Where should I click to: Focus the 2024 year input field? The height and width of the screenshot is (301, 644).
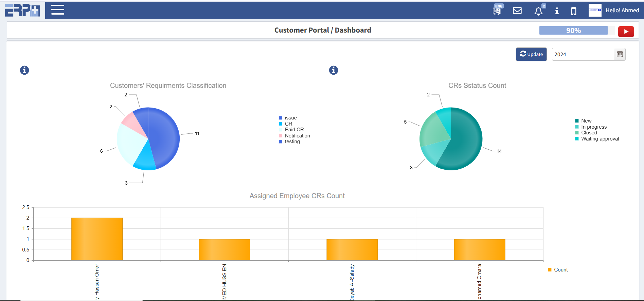(582, 54)
